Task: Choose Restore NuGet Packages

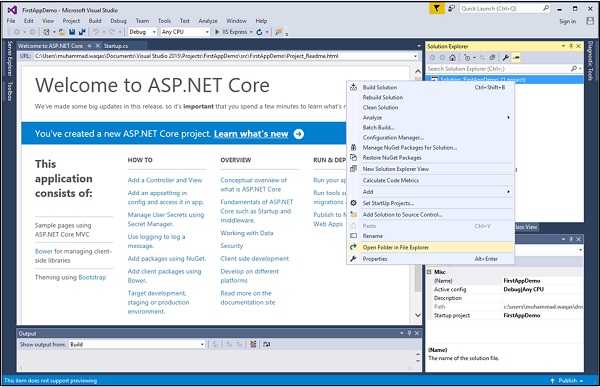Action: point(430,157)
